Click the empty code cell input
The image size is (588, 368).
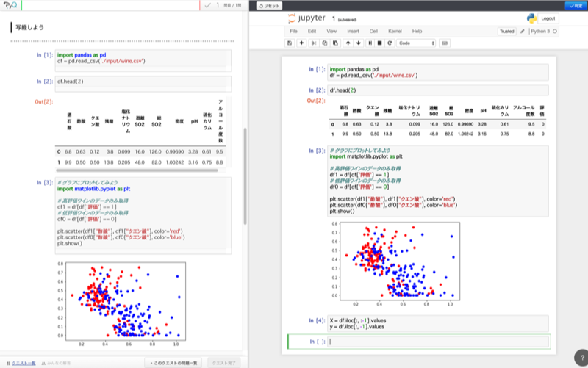click(x=437, y=342)
